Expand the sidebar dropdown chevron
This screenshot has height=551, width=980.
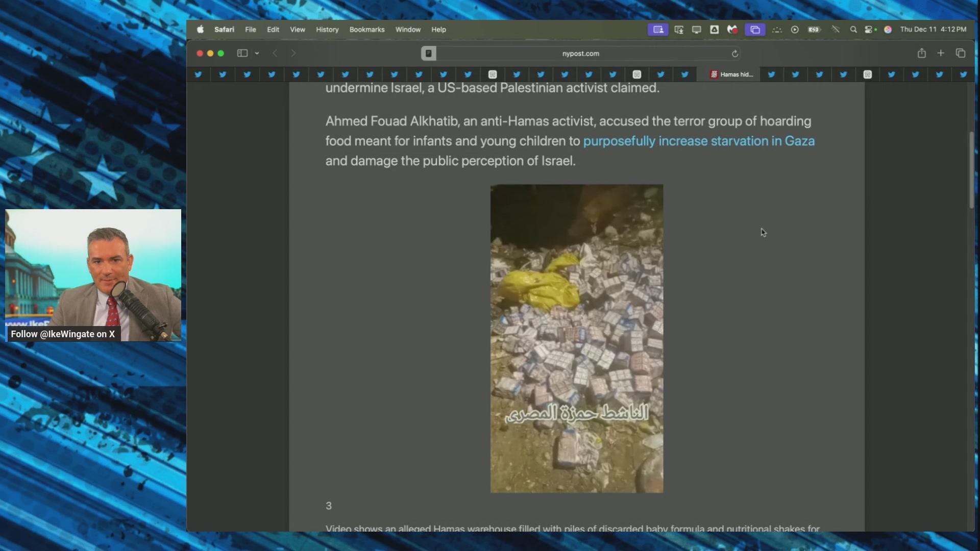(257, 53)
